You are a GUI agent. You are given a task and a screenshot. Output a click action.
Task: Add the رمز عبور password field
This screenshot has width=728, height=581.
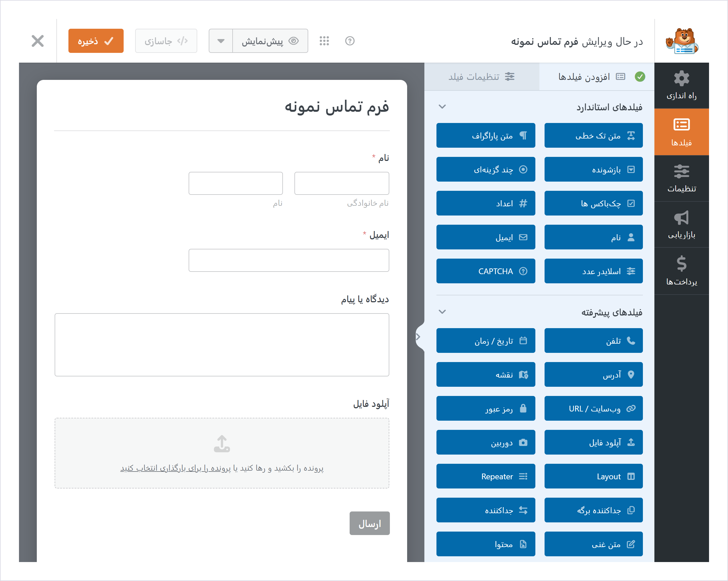click(486, 408)
